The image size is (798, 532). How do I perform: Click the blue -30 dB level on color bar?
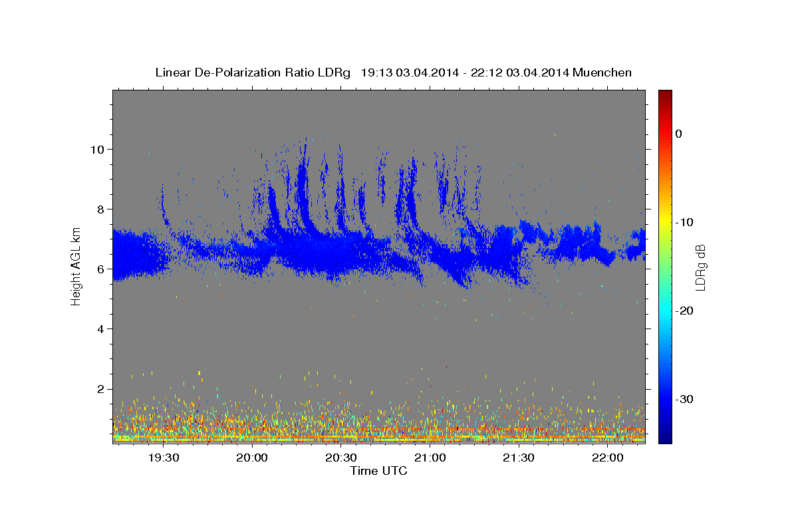click(x=665, y=399)
